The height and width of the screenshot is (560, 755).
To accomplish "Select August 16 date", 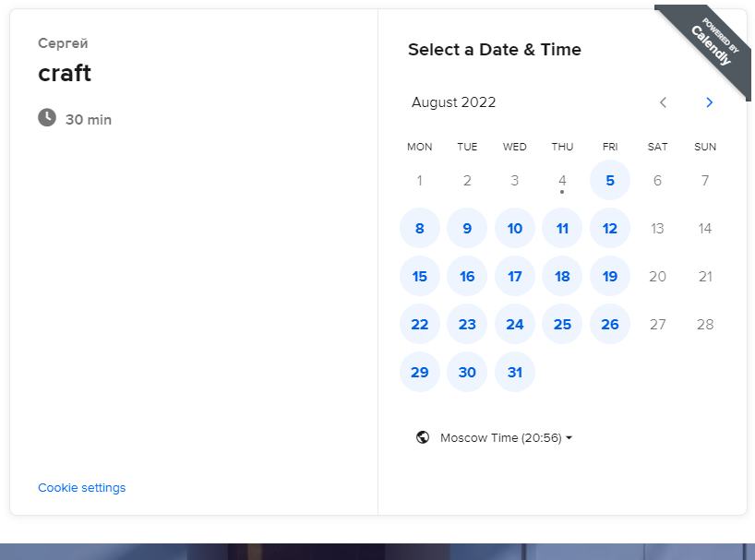I will (x=467, y=276).
